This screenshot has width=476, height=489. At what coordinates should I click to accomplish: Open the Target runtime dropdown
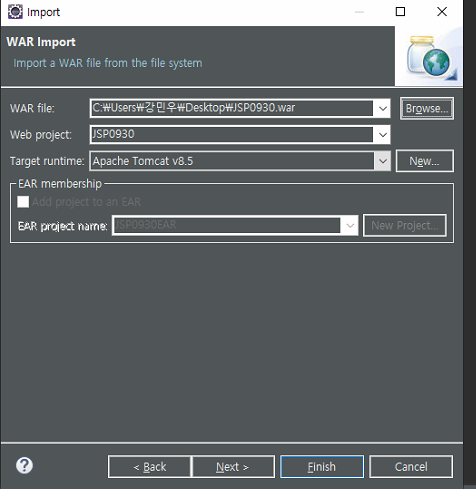coord(383,161)
